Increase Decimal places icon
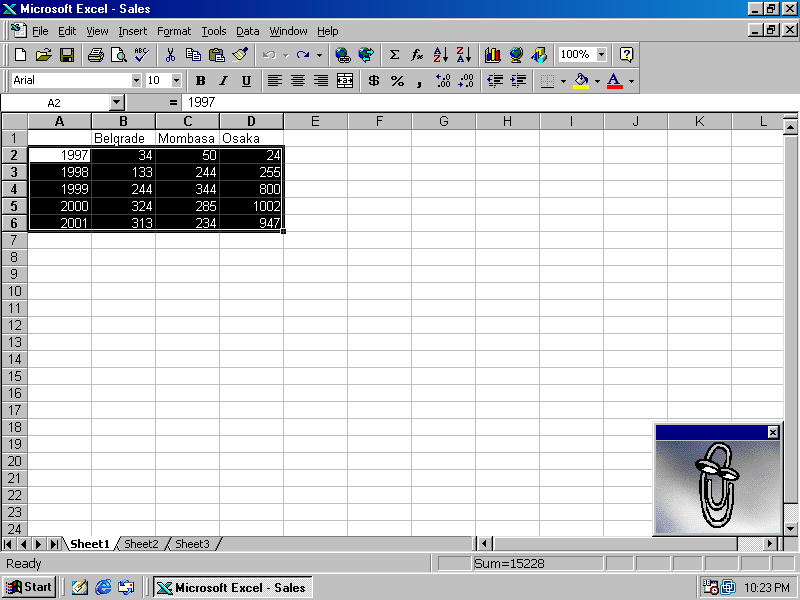The width and height of the screenshot is (800, 600). 443,81
